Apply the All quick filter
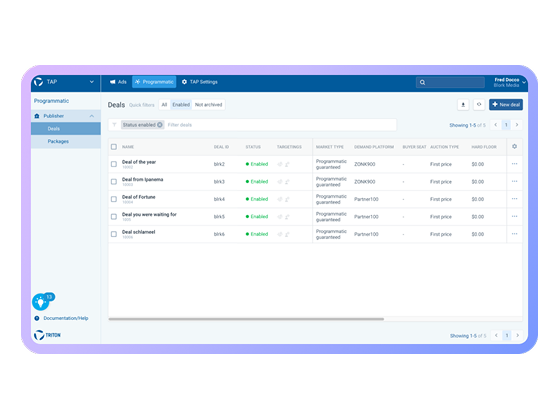 [x=164, y=105]
